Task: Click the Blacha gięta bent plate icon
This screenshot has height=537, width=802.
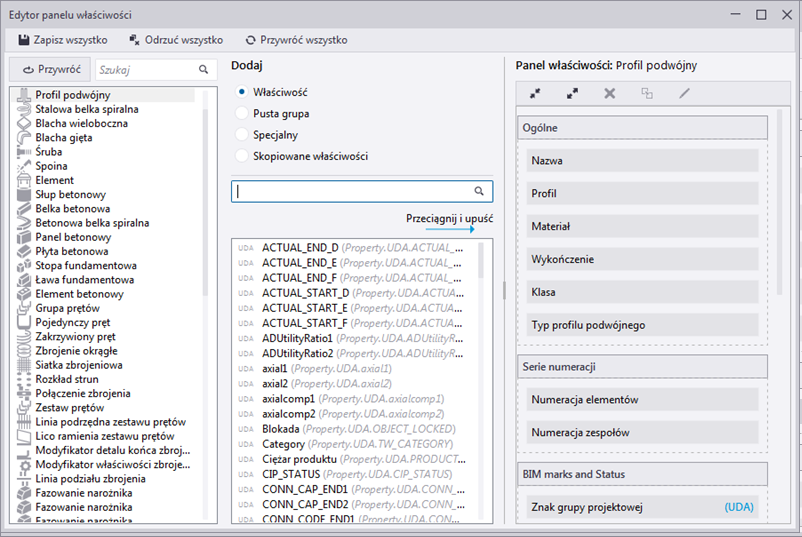Action: (x=22, y=138)
